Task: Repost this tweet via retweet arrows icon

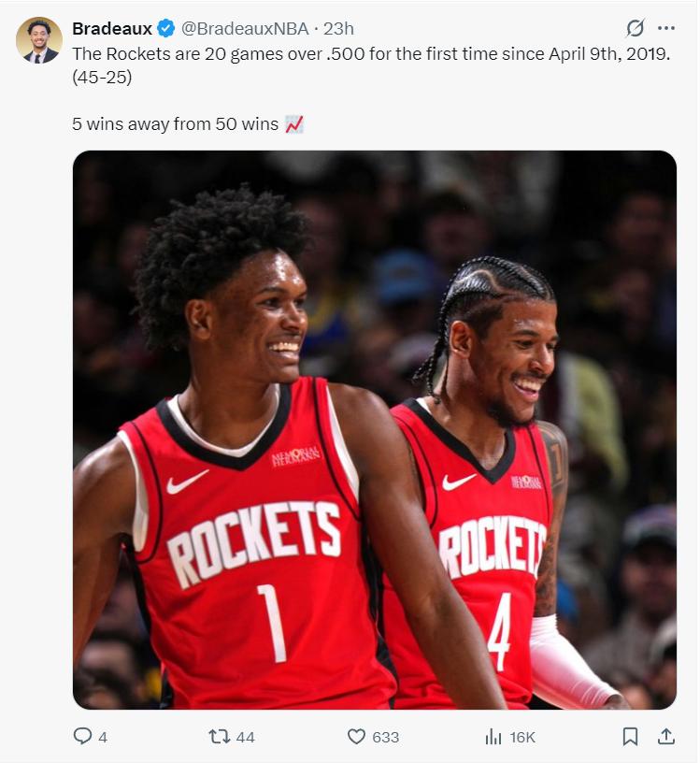Action: [x=219, y=736]
